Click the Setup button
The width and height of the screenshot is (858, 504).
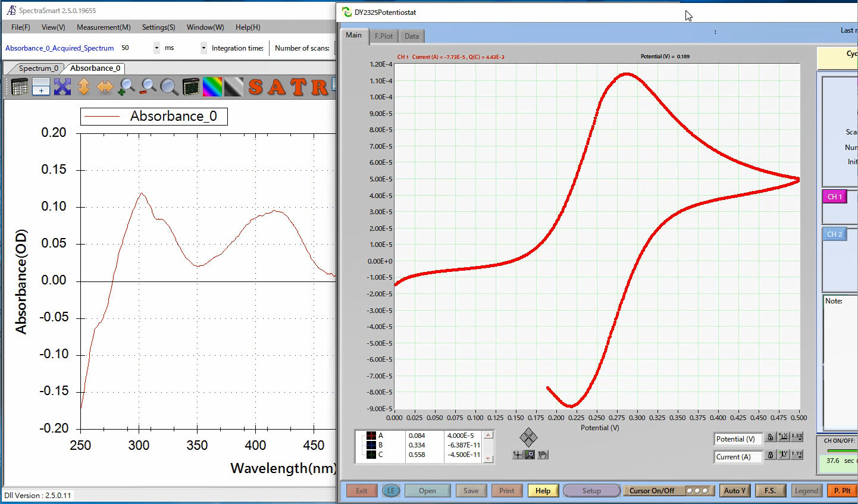coord(591,491)
